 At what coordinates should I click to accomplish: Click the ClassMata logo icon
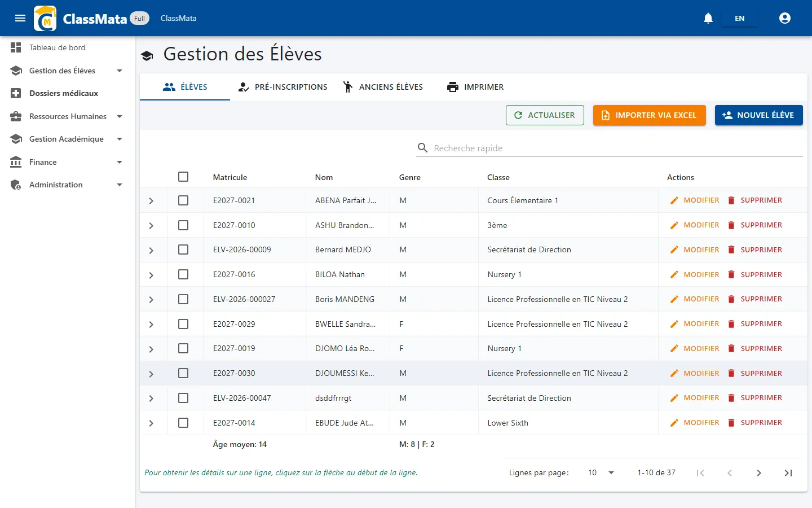coord(45,19)
